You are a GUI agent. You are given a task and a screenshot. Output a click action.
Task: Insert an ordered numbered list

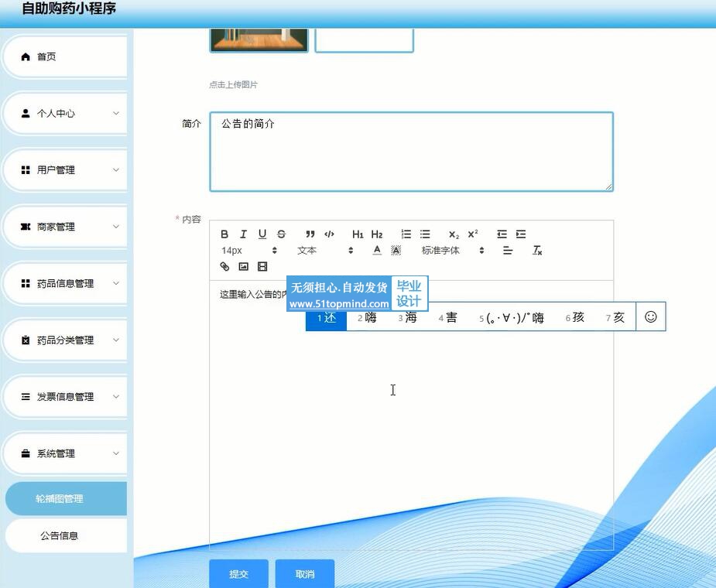click(406, 234)
